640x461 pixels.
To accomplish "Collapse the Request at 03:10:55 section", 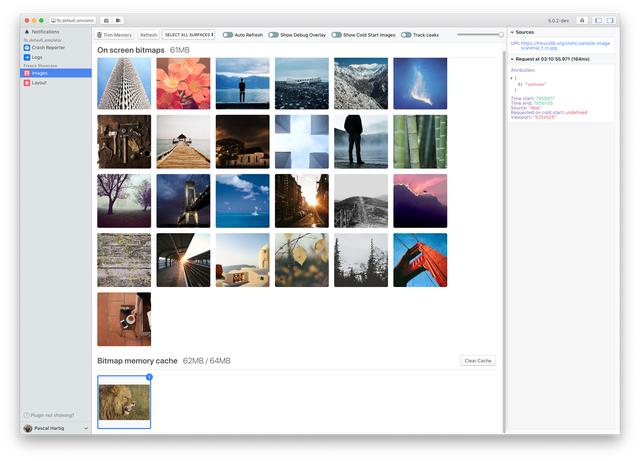I will point(512,59).
